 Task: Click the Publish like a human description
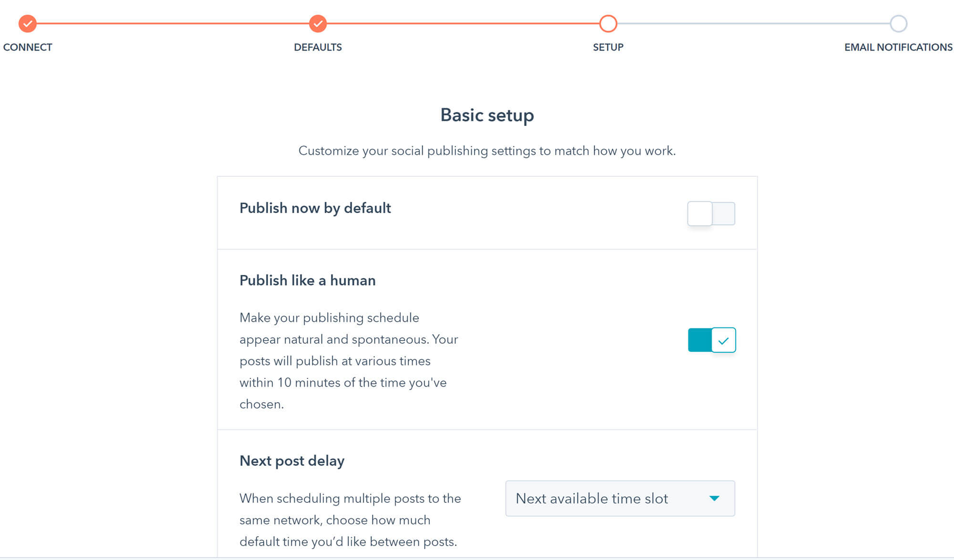pos(349,361)
